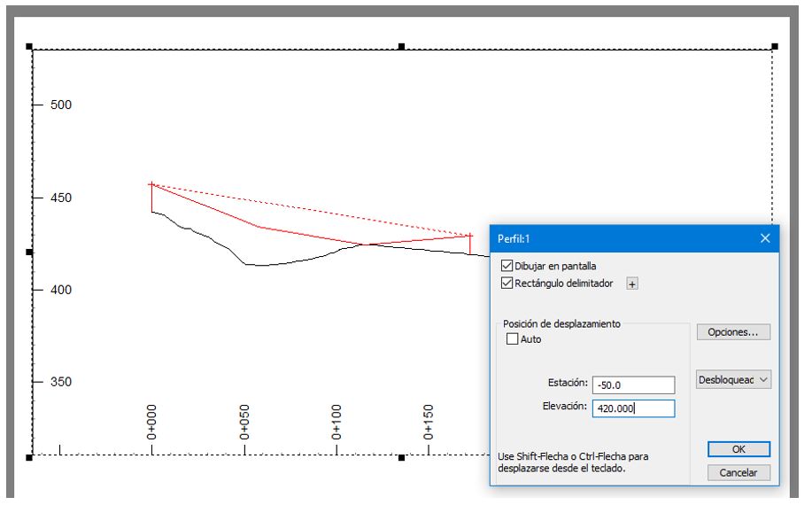Select the top-right bounding box handle
Viewport: 812px width, 505px height.
point(775,46)
